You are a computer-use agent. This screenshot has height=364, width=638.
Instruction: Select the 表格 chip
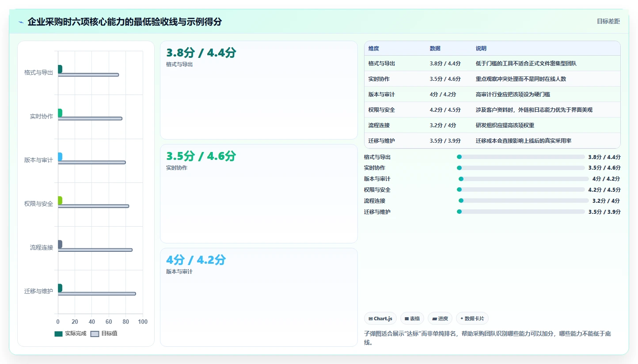pyautogui.click(x=412, y=318)
